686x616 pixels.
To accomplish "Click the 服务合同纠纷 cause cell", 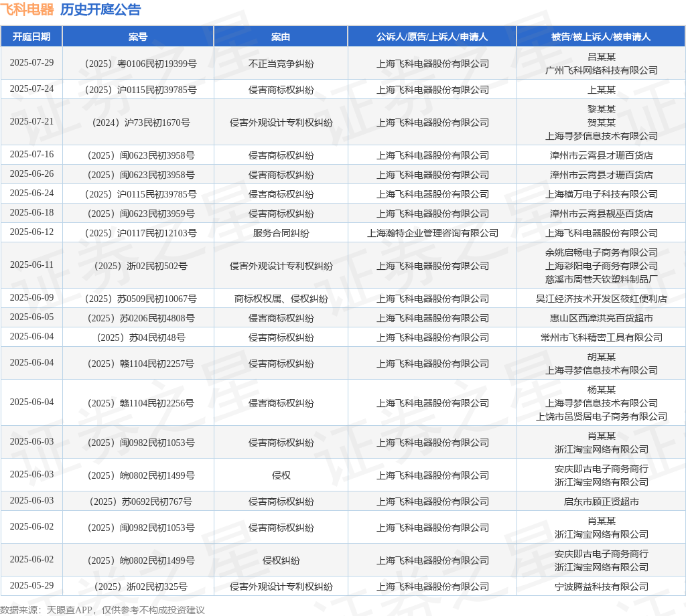I will tap(281, 233).
